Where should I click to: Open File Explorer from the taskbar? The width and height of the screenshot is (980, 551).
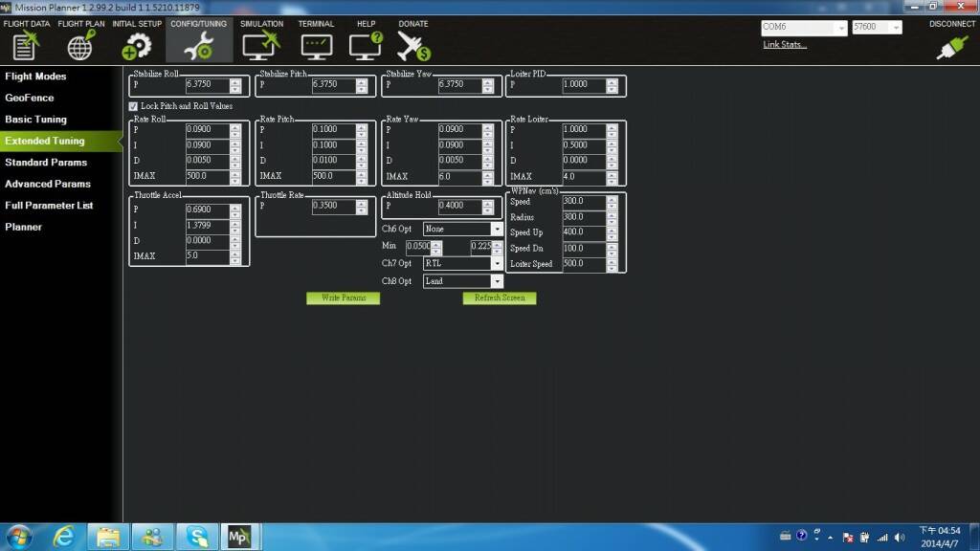click(x=108, y=538)
